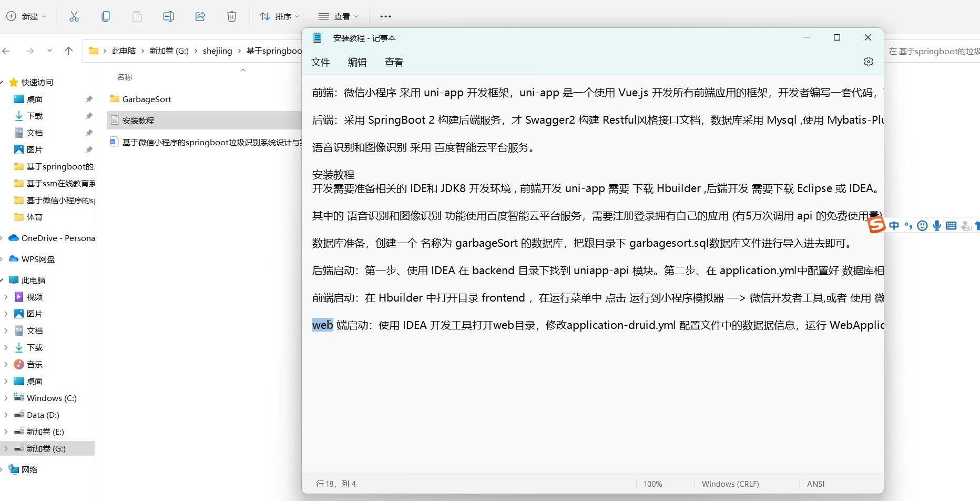980x501 pixels.
Task: Click the Copy icon in Explorer toolbar
Action: (x=106, y=16)
